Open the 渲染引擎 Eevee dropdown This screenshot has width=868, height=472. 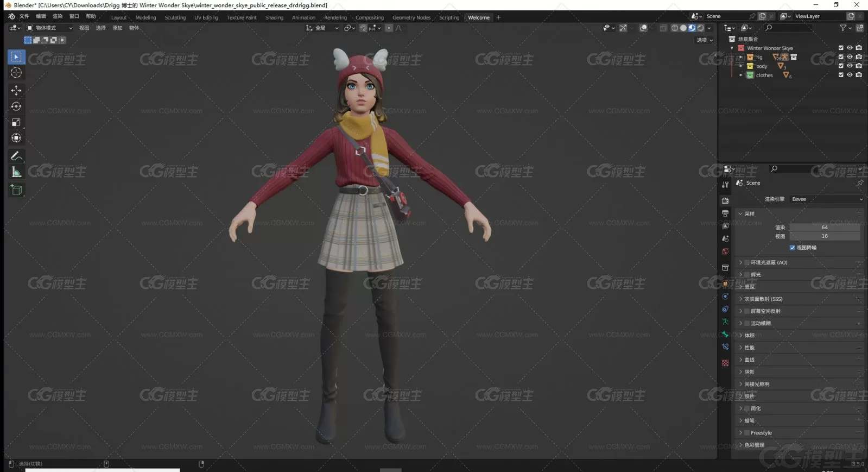[826, 199]
